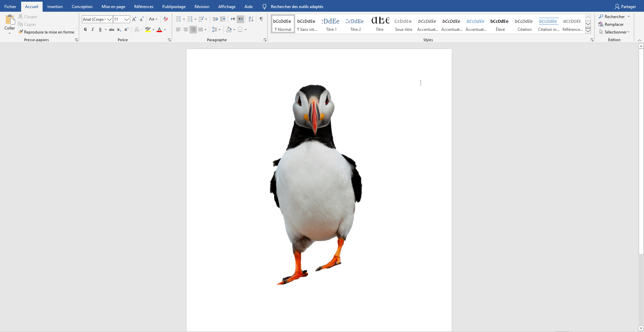This screenshot has height=332, width=644.
Task: Clear all formatting eraser icon
Action: (166, 19)
